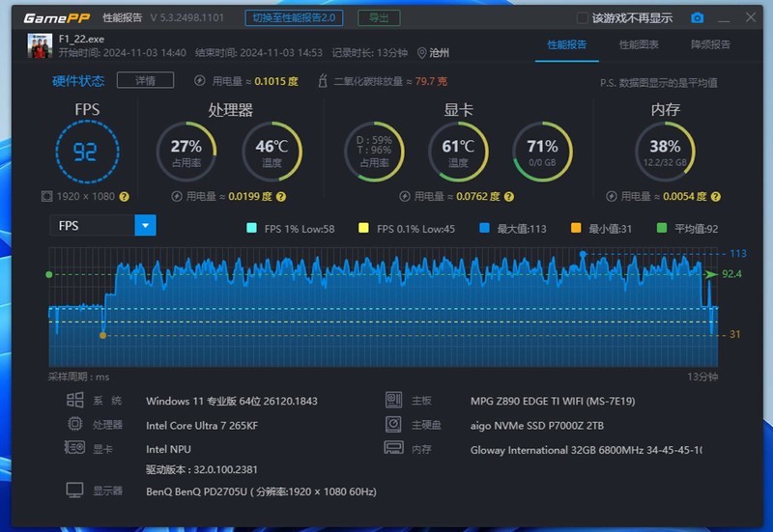
Task: Click the blue 最大值 legend swatch
Action: [485, 228]
